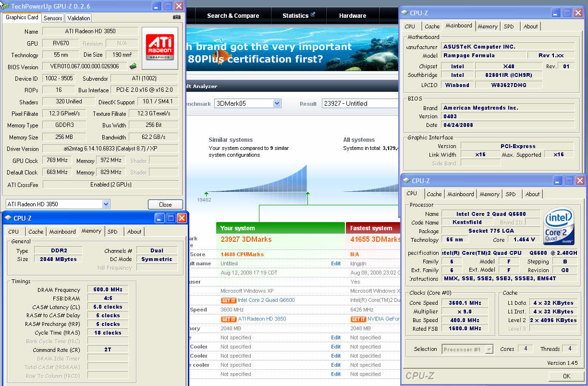588x386 pixels.
Task: Click the 14688 CPUMarks value
Action: click(x=241, y=254)
